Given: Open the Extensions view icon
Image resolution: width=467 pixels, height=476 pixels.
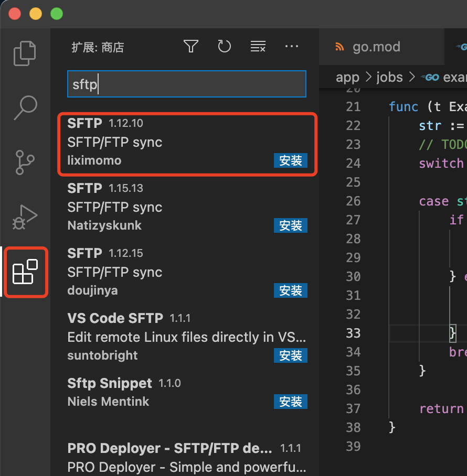Looking at the screenshot, I should pos(25,272).
